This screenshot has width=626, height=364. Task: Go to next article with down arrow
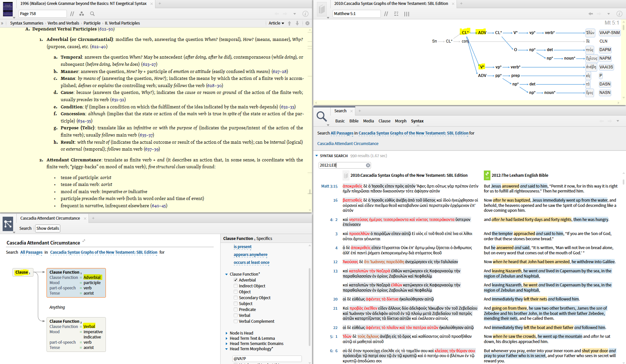pyautogui.click(x=297, y=23)
